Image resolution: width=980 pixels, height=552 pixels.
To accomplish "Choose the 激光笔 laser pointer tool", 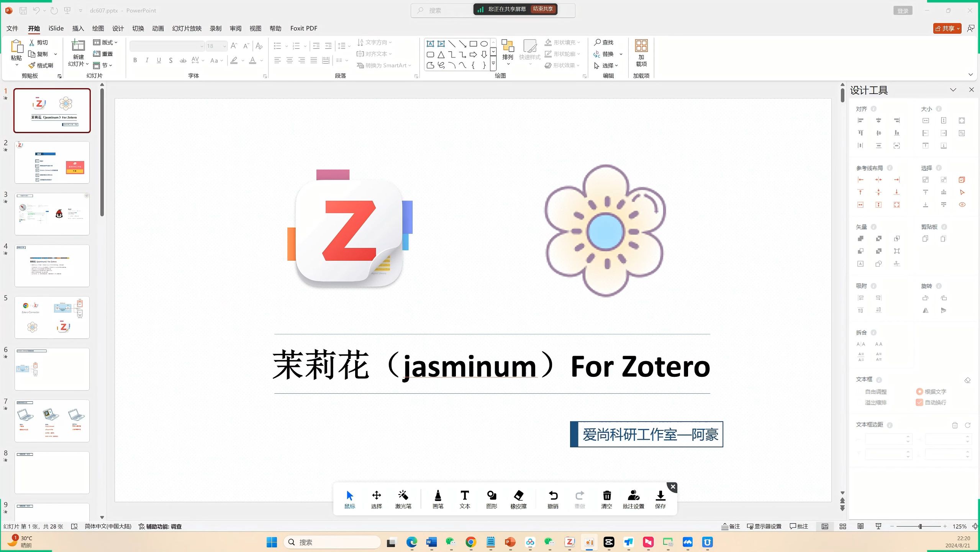I will pyautogui.click(x=403, y=499).
